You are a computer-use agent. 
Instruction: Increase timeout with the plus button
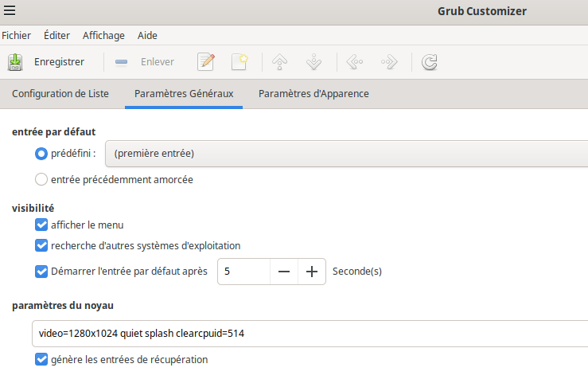pos(312,272)
